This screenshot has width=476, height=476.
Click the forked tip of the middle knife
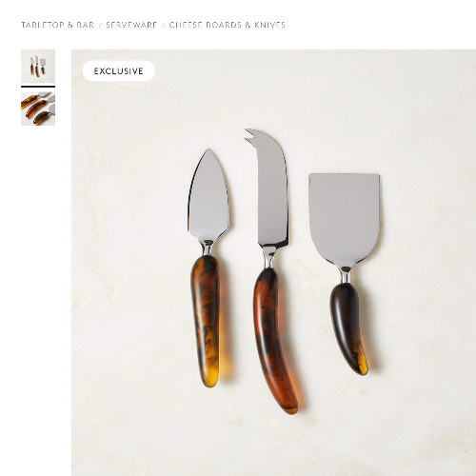[x=252, y=135]
